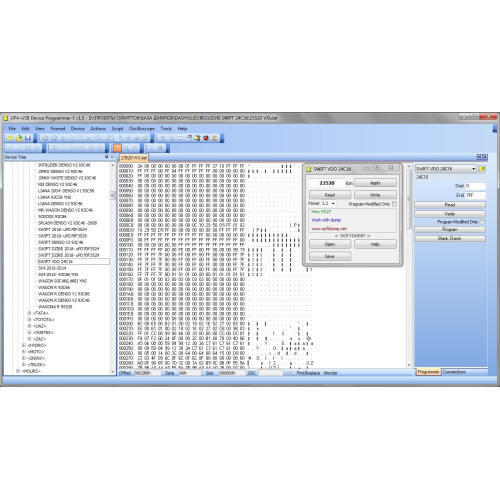This screenshot has width=500, height=500.
Task: Select SWIFT DENSO V2 93C46 in device tree
Action: click(x=60, y=242)
